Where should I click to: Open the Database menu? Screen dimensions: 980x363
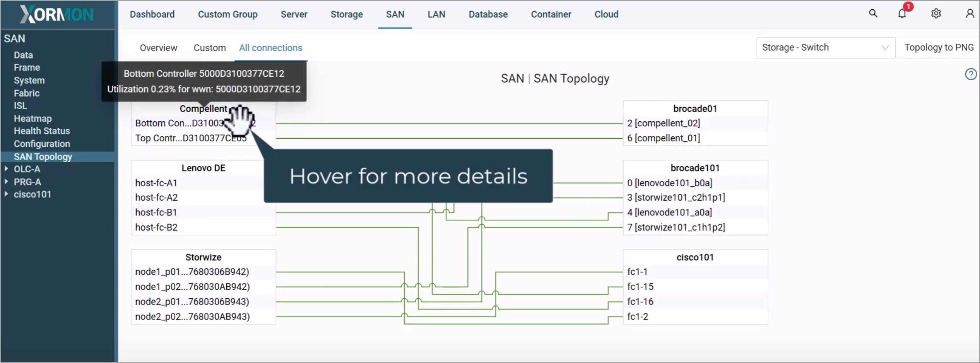point(488,14)
